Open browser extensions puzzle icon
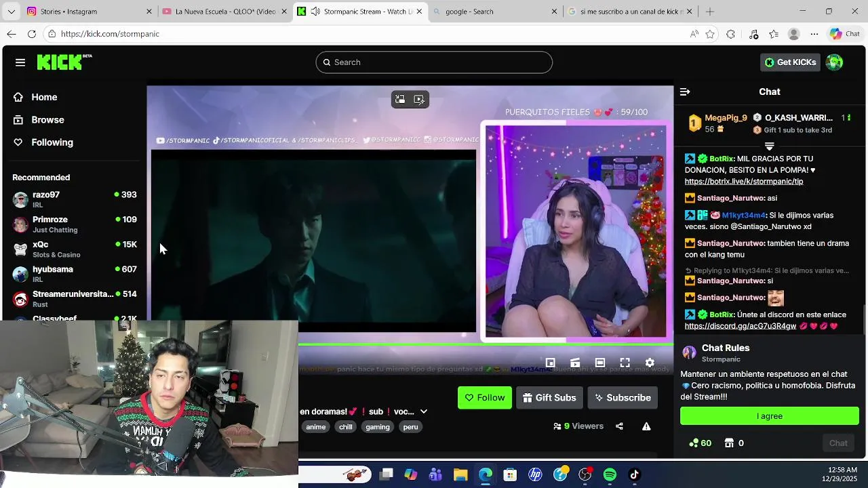This screenshot has width=868, height=488. (730, 34)
